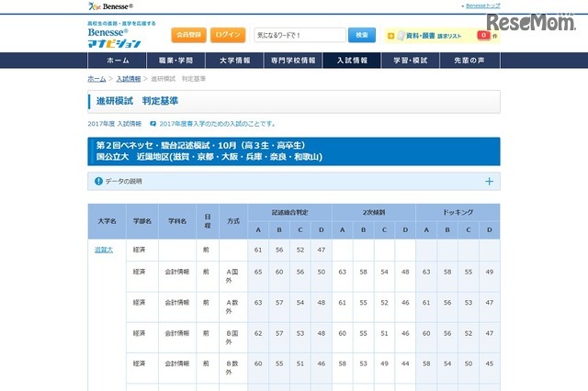This screenshot has width=588, height=391.
Task: Open the 先輩の声 navigation tab
Action: pyautogui.click(x=469, y=61)
